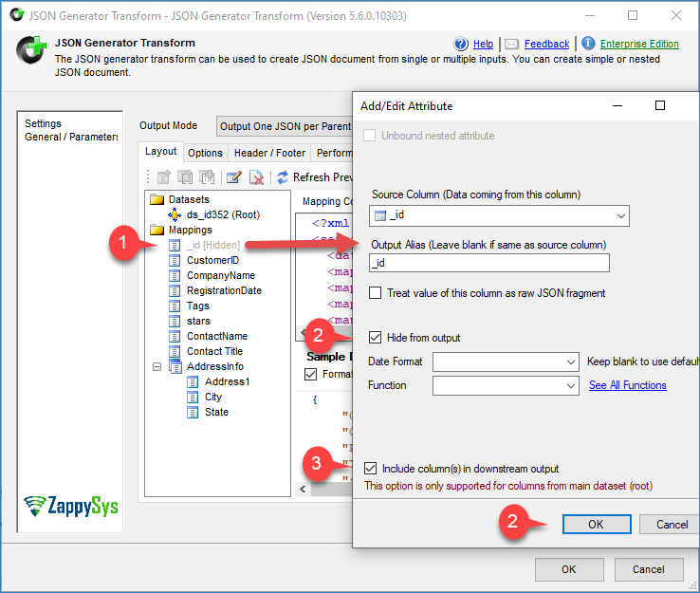Click the edit pencil toolbar icon

click(234, 177)
